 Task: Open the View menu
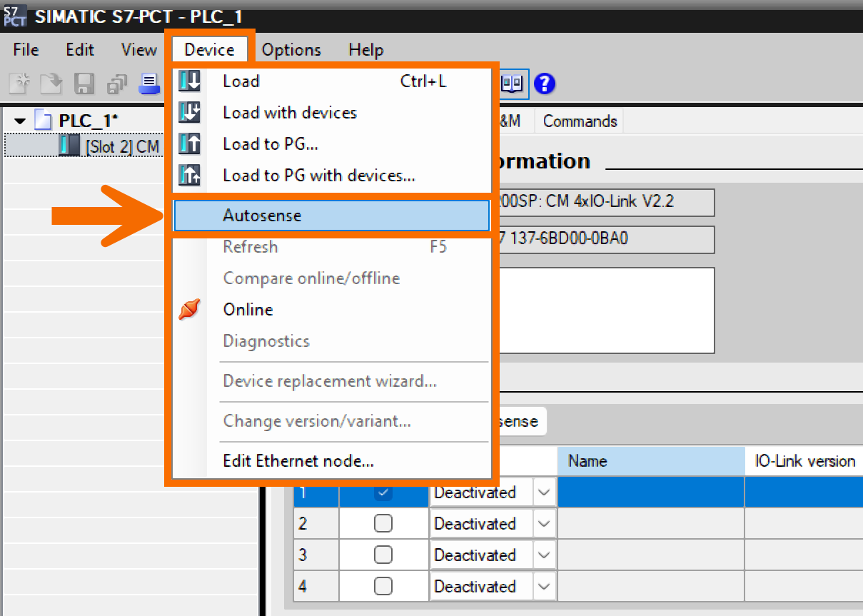coord(138,50)
